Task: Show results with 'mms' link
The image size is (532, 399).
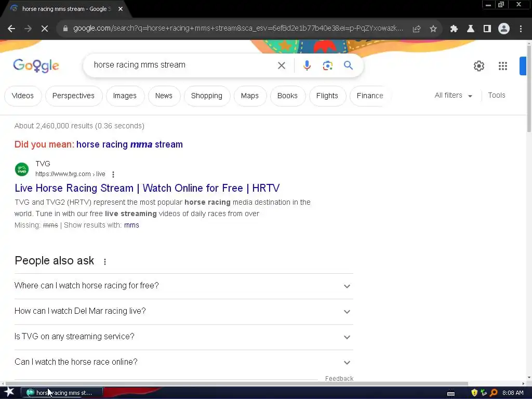Action: click(x=131, y=225)
